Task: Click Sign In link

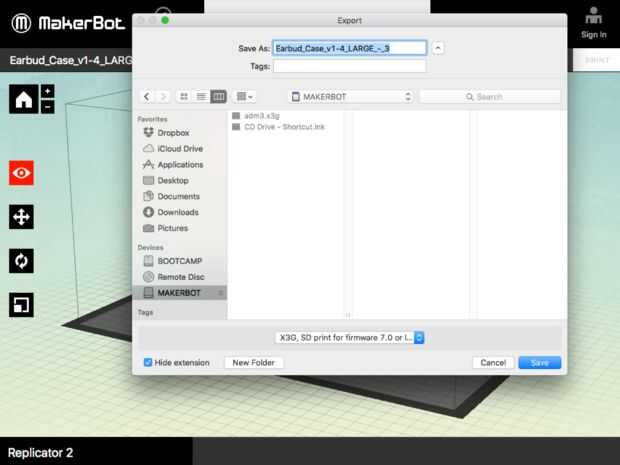Action: pos(594,34)
